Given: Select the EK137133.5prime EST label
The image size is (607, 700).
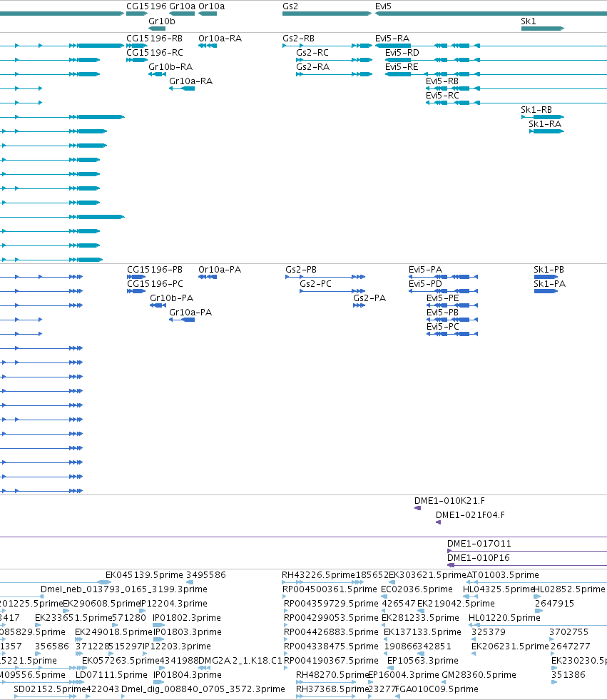Looking at the screenshot, I should point(422,632).
